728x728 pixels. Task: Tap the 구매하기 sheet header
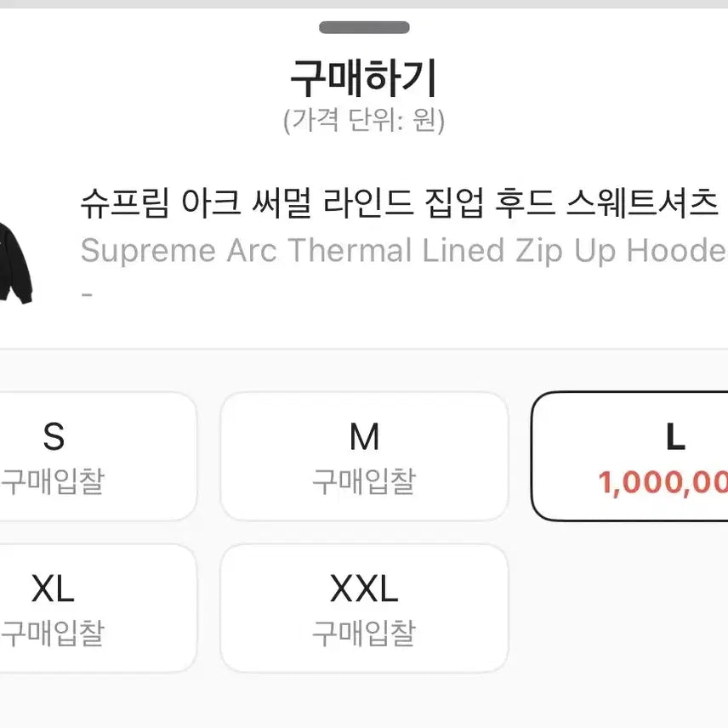pos(364,77)
